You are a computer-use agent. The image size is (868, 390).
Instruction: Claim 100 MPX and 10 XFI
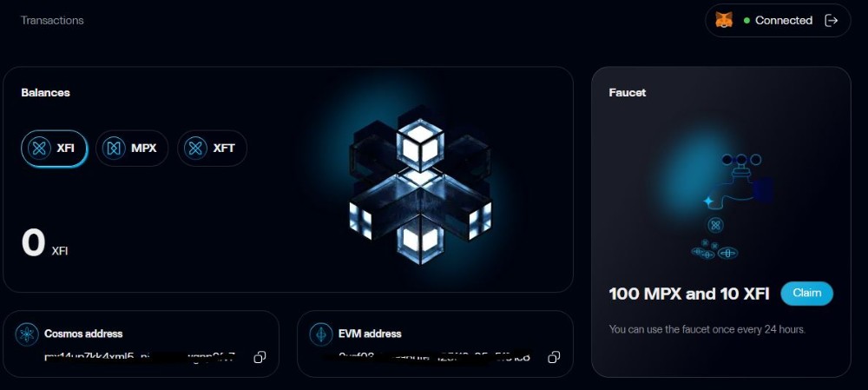tap(806, 293)
